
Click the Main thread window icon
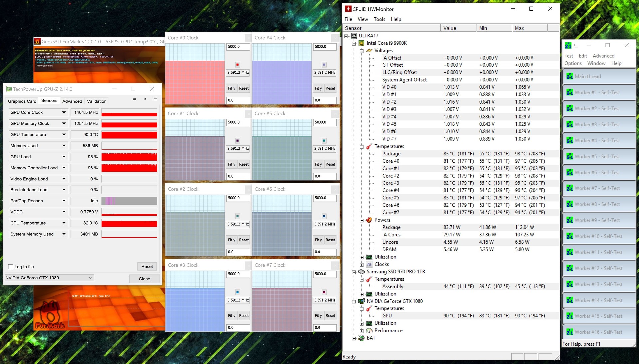[x=570, y=76]
